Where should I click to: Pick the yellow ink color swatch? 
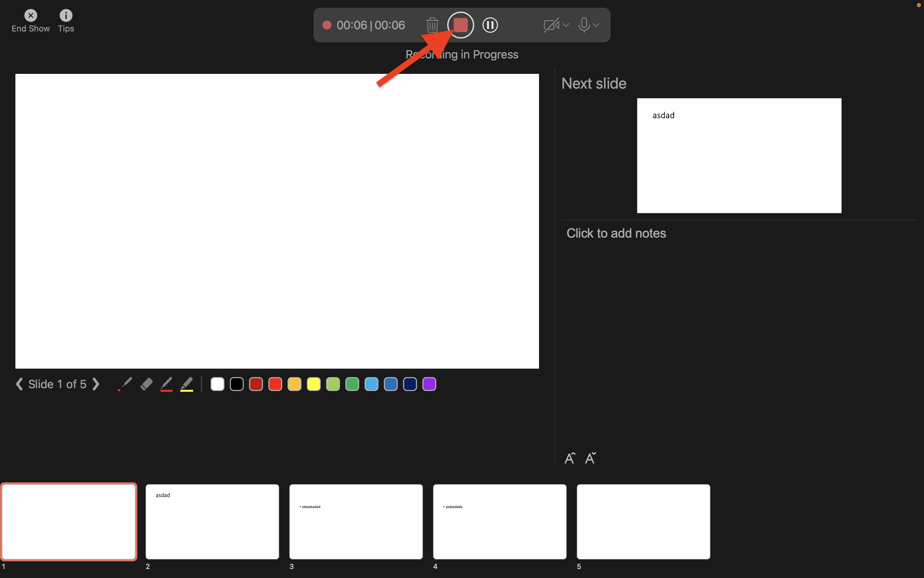pyautogui.click(x=313, y=384)
